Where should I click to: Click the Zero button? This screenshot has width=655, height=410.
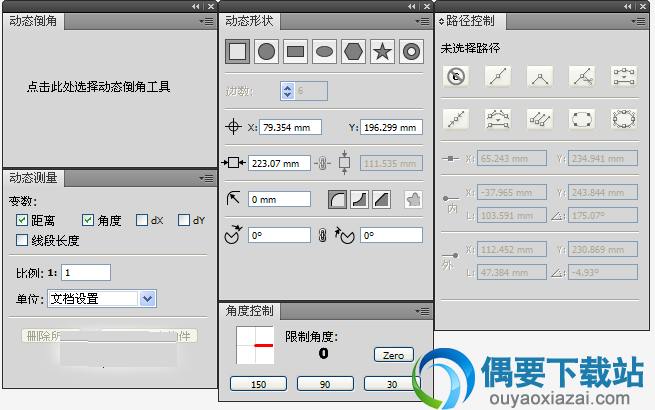[394, 355]
